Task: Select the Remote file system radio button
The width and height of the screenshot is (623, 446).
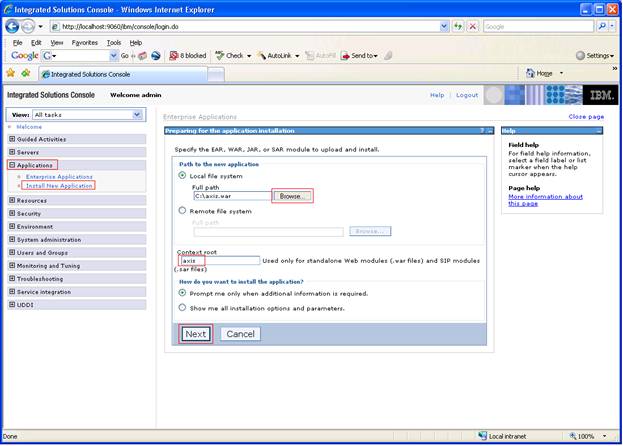Action: pyautogui.click(x=182, y=211)
